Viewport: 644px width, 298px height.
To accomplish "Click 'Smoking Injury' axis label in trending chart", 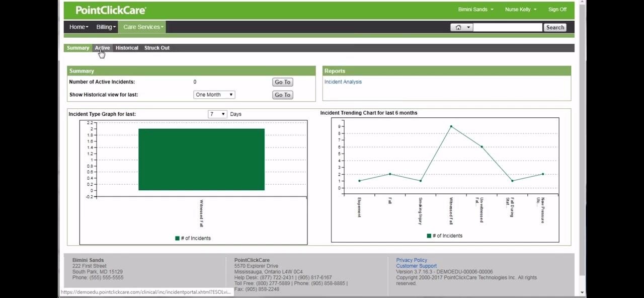I will point(420,210).
